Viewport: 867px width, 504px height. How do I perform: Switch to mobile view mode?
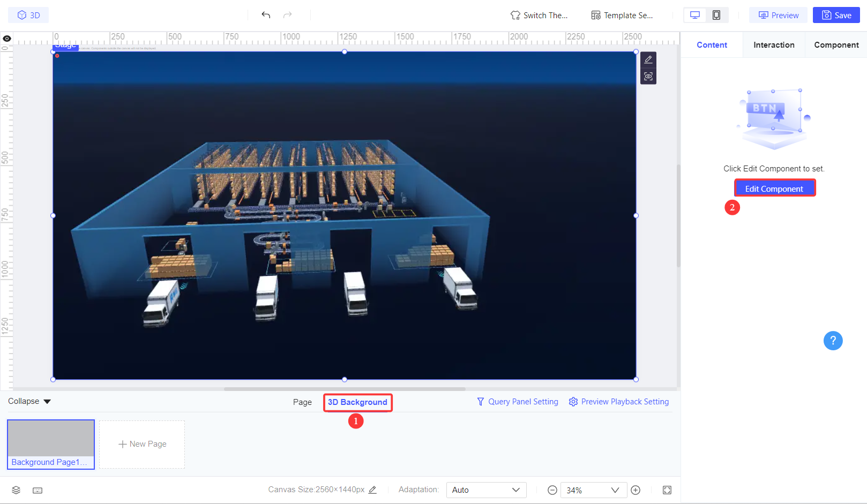(716, 15)
